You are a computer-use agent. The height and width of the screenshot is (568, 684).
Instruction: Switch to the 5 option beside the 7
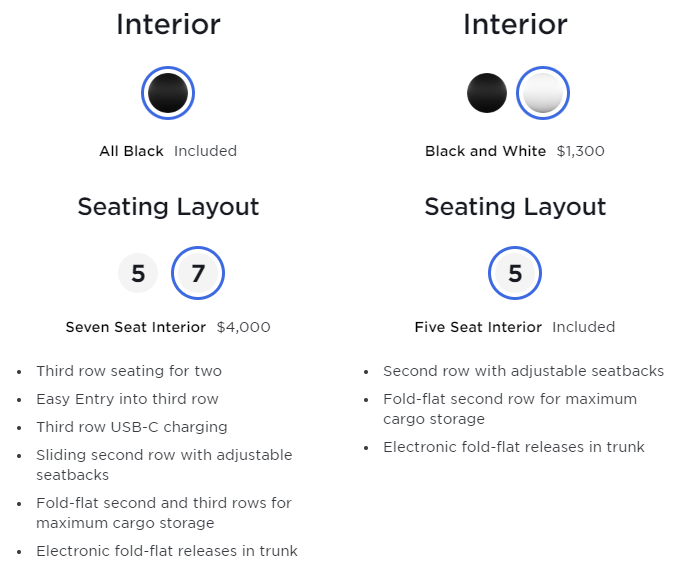point(138,273)
